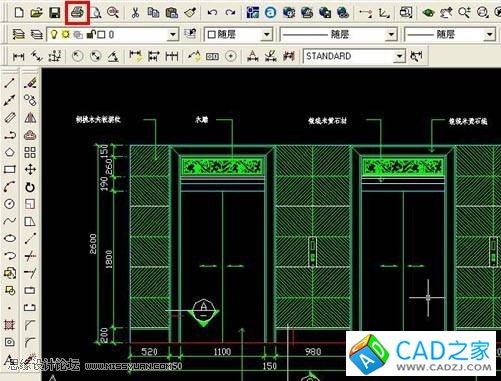
Task: Expand the layer 0 dropdown list
Action: pos(173,34)
